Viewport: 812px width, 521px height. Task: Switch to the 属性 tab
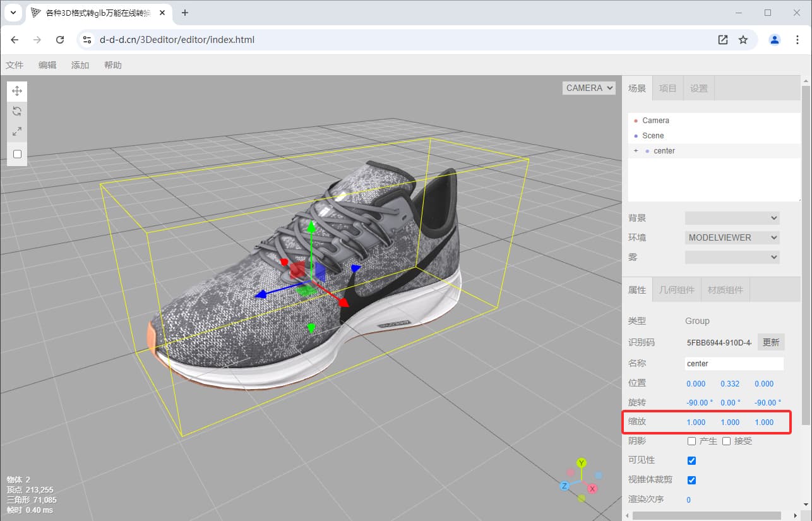point(637,290)
